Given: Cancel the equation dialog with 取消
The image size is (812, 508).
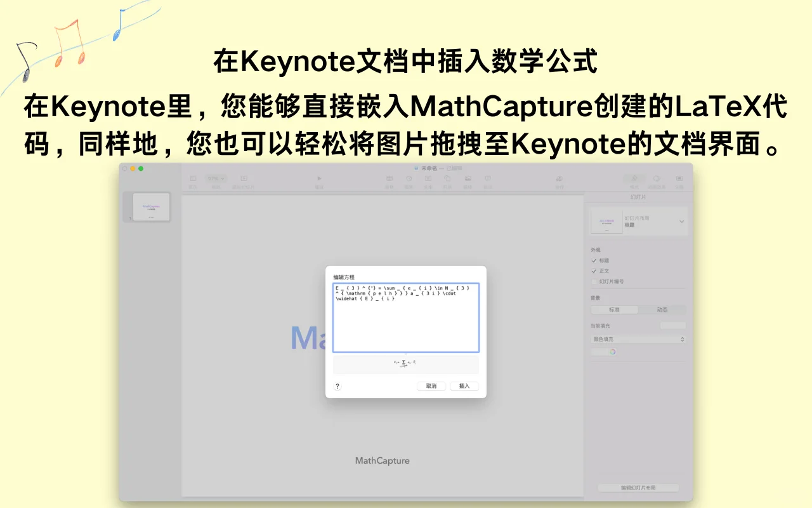Looking at the screenshot, I should point(430,385).
